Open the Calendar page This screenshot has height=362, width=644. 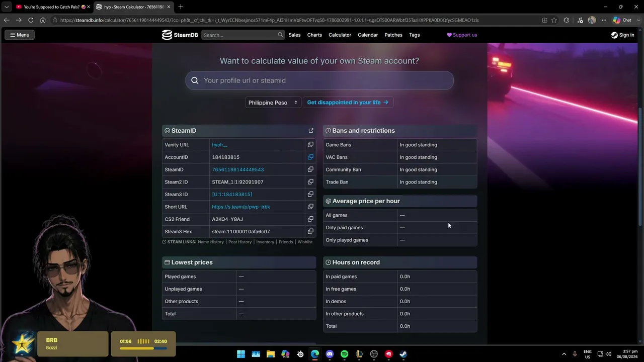point(368,35)
